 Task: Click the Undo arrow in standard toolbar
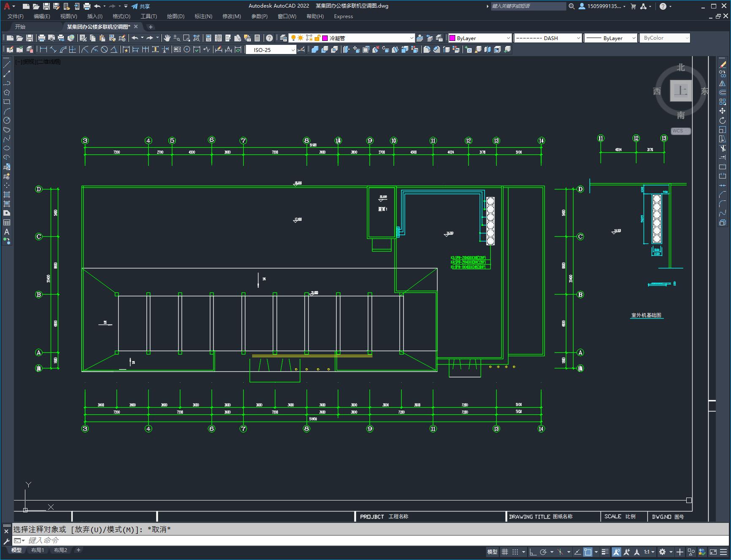135,38
